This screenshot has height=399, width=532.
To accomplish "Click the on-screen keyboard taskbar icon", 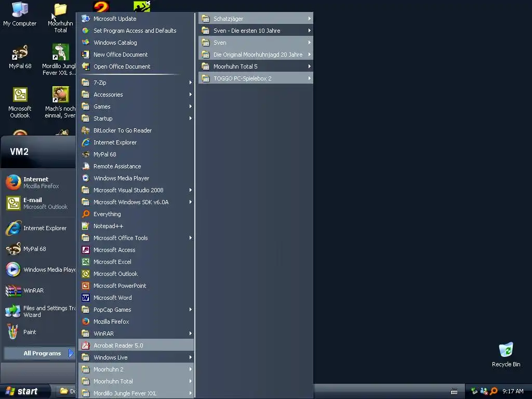I will click(454, 392).
